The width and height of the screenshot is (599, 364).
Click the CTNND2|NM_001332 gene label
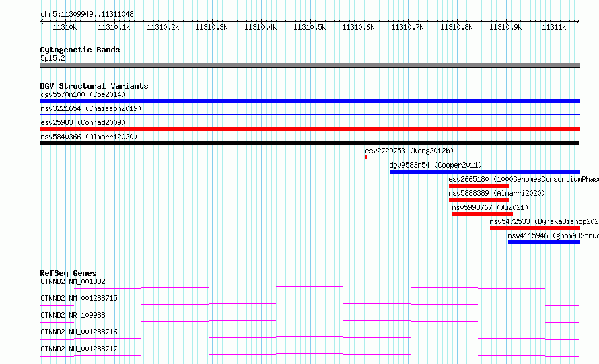click(73, 281)
